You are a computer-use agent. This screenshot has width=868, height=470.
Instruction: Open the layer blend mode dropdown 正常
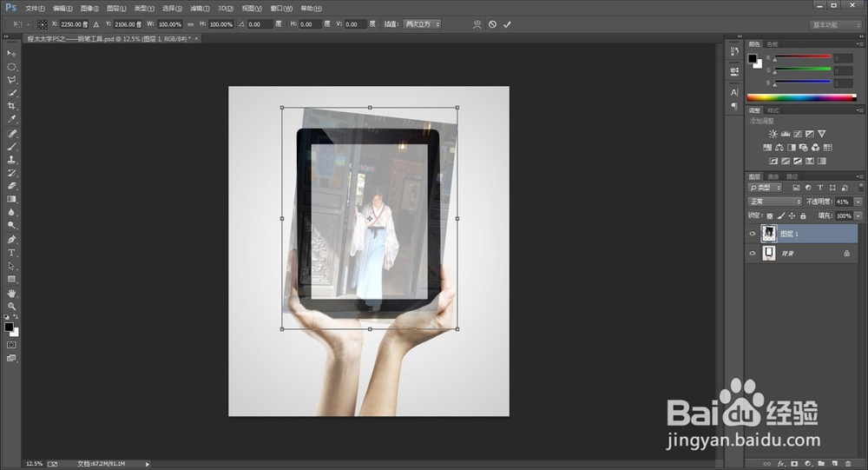[x=775, y=202]
